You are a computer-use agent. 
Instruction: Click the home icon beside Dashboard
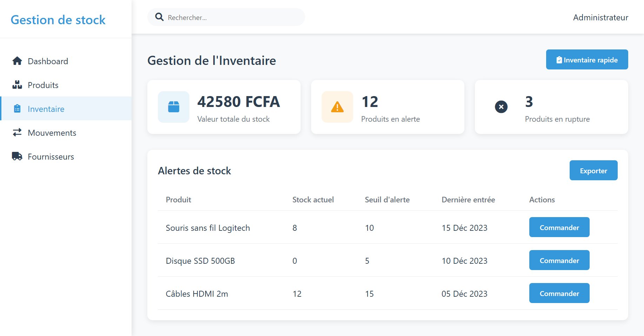(x=17, y=61)
